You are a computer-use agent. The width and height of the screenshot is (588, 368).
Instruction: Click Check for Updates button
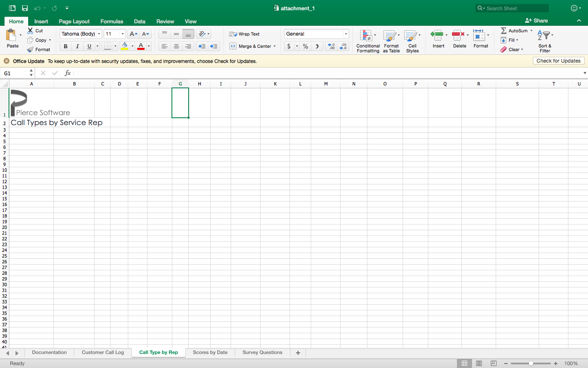[559, 61]
